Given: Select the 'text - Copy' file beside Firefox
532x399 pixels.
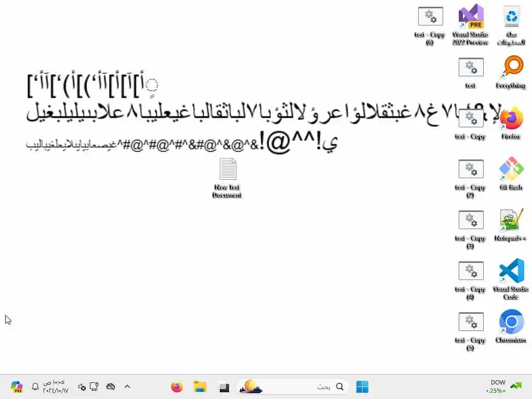Looking at the screenshot, I should [471, 124].
